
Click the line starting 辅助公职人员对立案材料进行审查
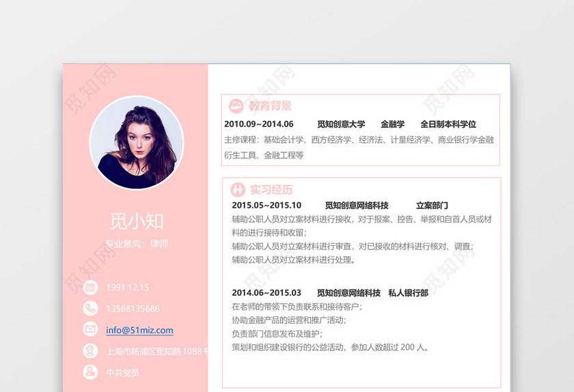tap(353, 247)
